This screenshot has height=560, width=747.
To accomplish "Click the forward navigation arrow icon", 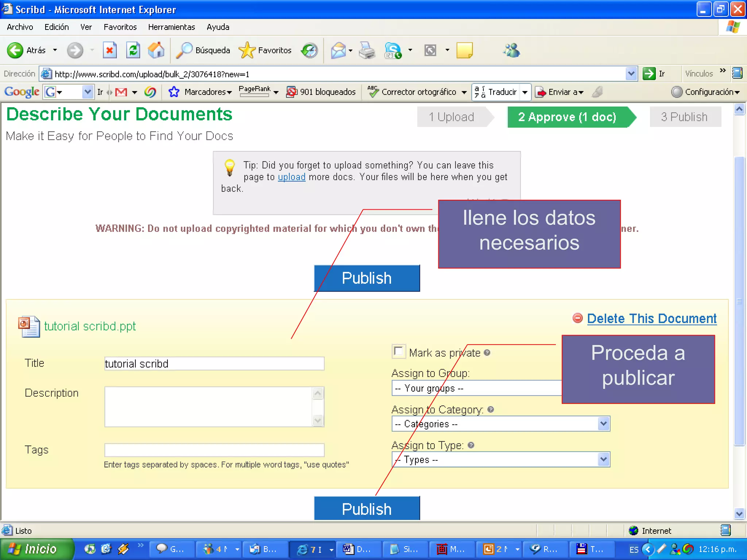I will pyautogui.click(x=75, y=50).
